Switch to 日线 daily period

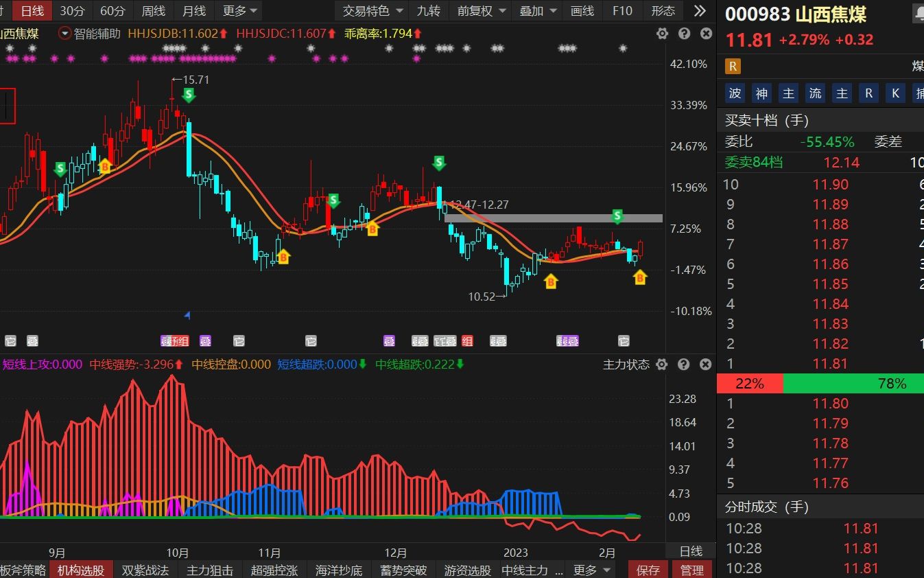pyautogui.click(x=32, y=10)
